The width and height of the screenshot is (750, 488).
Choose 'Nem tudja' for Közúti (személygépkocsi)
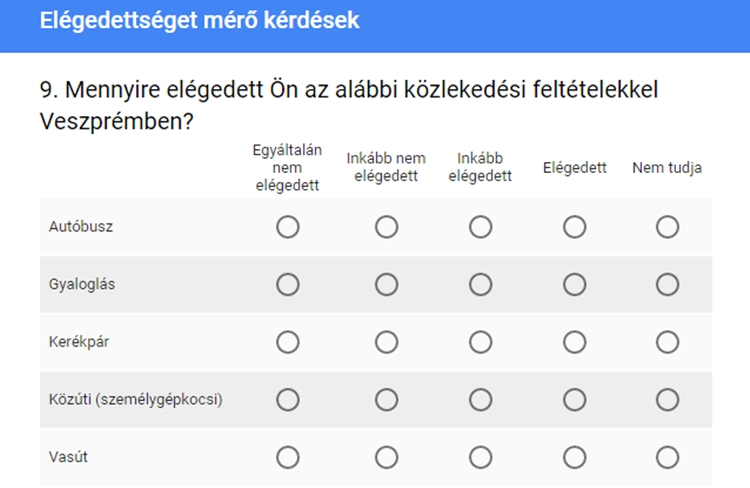point(667,400)
